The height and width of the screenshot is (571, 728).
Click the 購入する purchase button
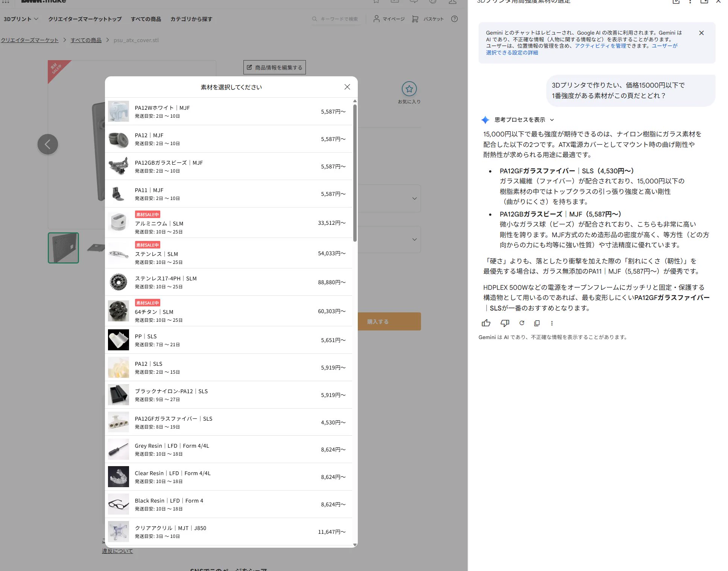[389, 321]
